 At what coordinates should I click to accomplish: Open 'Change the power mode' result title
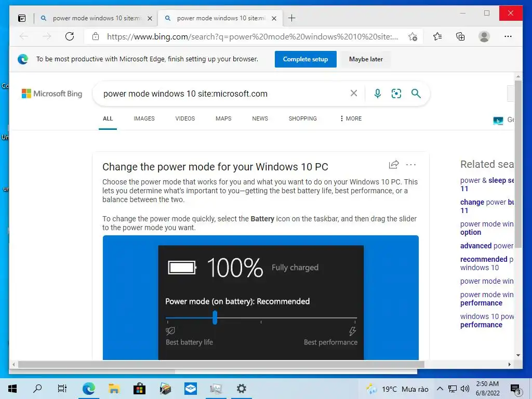tap(215, 167)
